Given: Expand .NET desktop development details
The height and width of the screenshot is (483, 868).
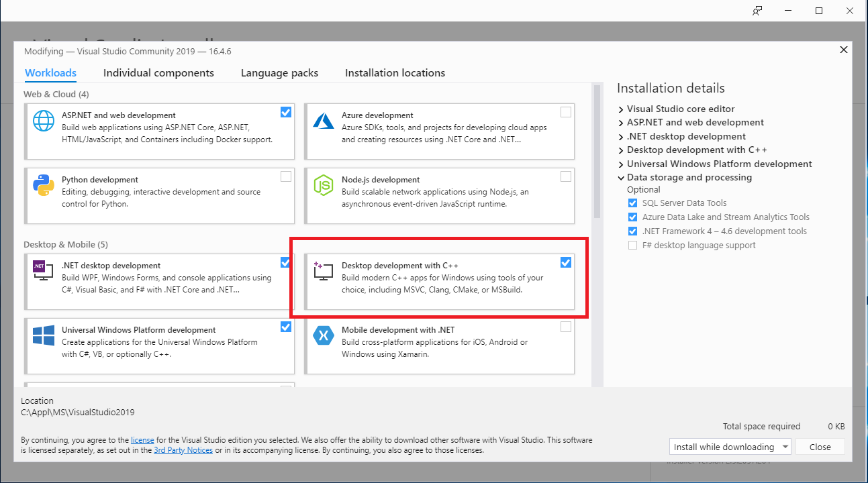Looking at the screenshot, I should point(621,136).
